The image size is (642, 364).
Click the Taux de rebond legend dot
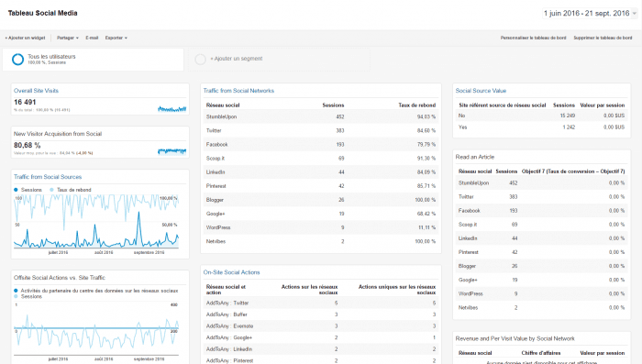coord(51,190)
